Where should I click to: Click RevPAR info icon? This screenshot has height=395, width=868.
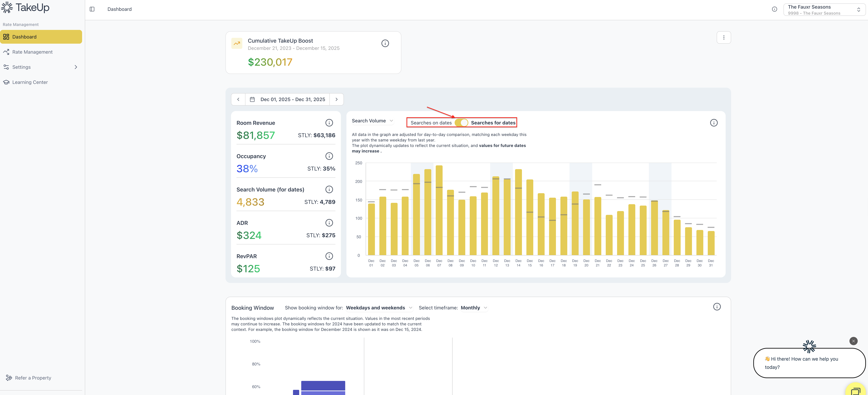point(329,256)
